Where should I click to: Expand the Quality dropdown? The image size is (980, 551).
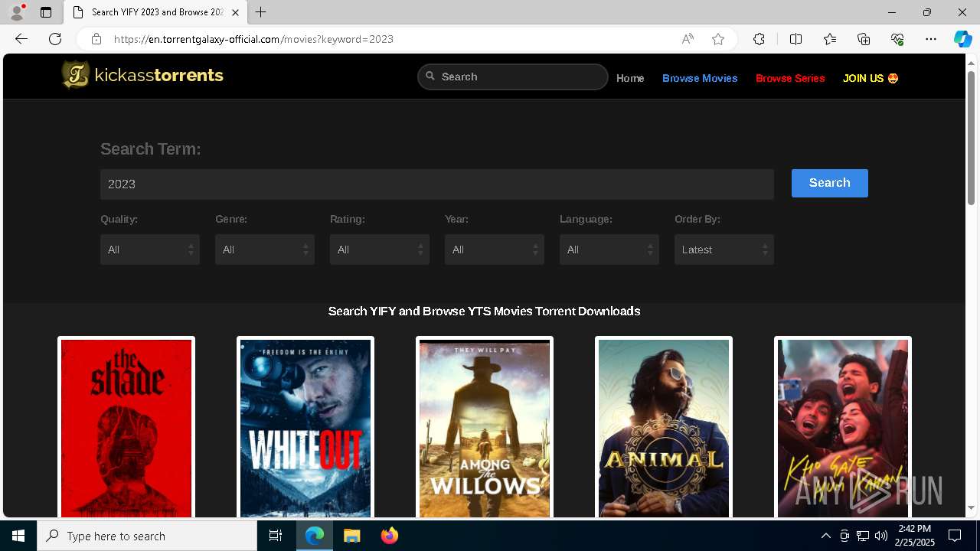(150, 249)
